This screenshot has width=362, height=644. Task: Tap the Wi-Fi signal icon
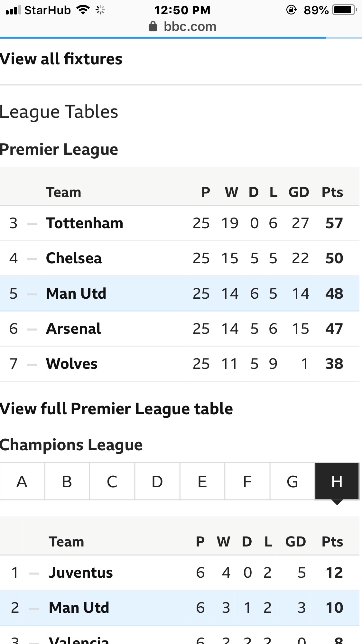(83, 10)
